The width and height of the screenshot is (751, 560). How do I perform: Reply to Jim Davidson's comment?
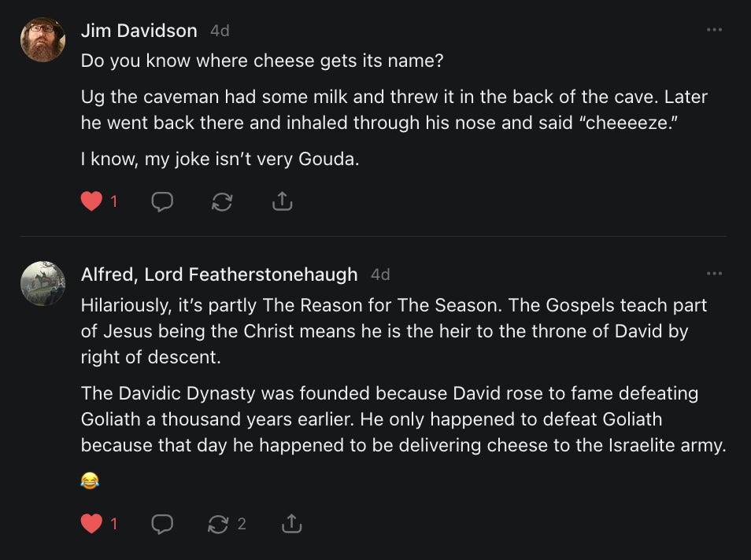(161, 201)
